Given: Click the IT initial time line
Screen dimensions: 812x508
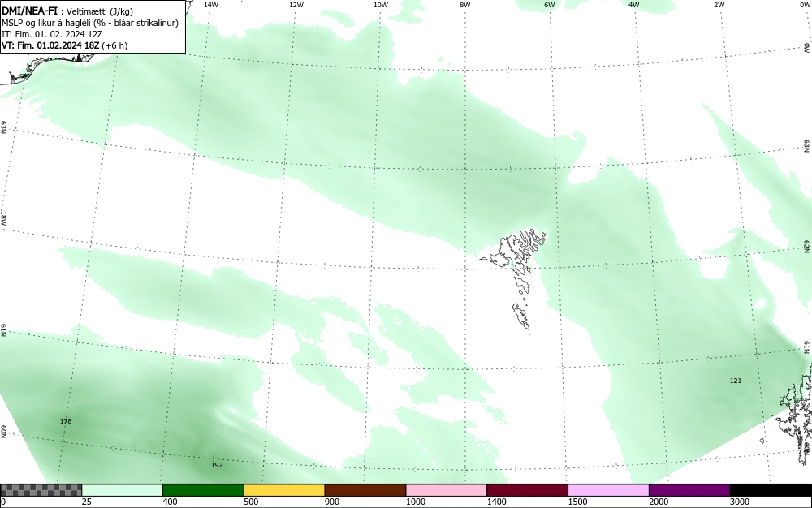Looking at the screenshot, I should pyautogui.click(x=52, y=34).
